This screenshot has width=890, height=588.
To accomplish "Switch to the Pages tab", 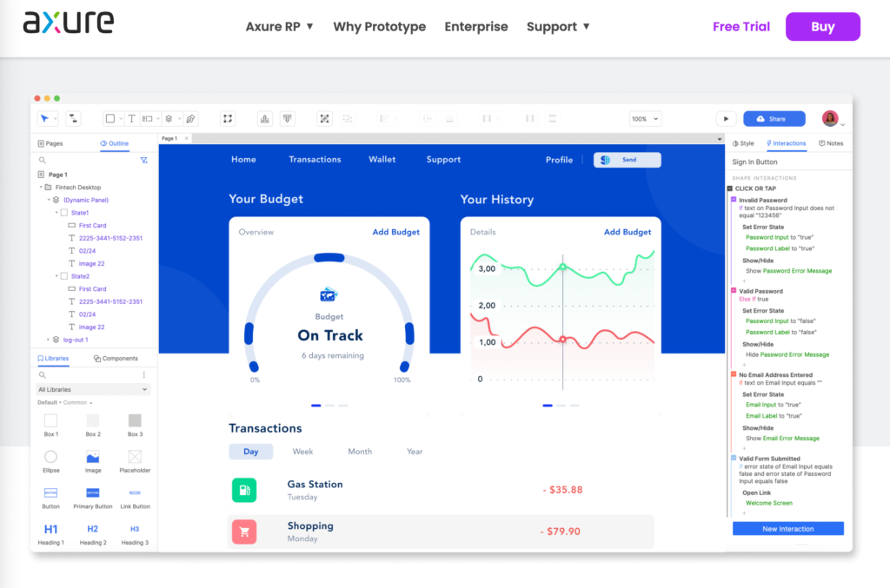I will (x=50, y=143).
